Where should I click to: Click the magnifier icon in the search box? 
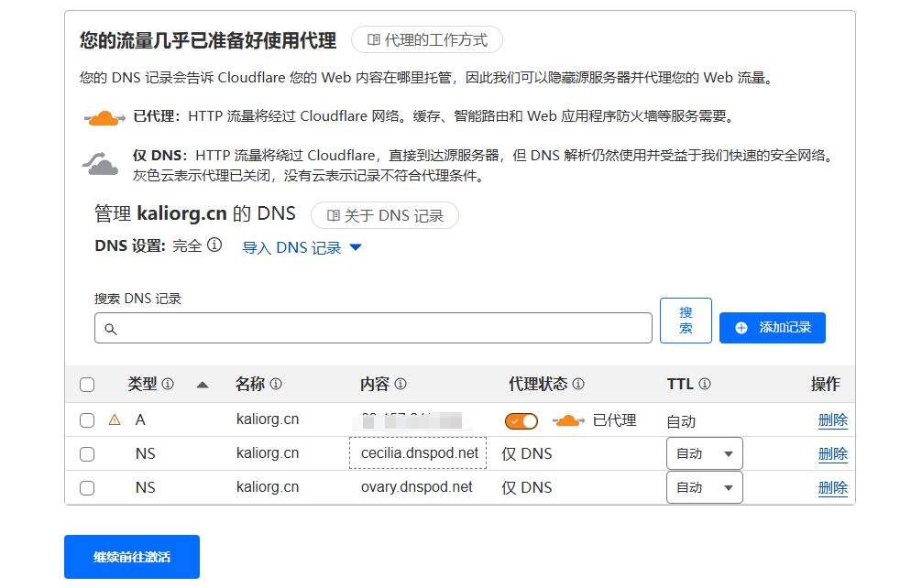pos(111,329)
